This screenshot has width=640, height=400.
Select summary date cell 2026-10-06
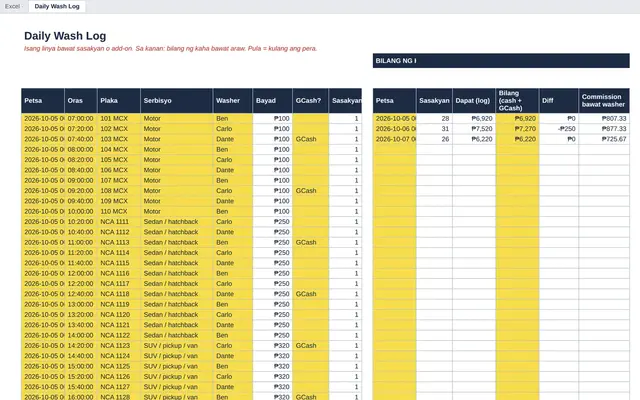tap(395, 129)
